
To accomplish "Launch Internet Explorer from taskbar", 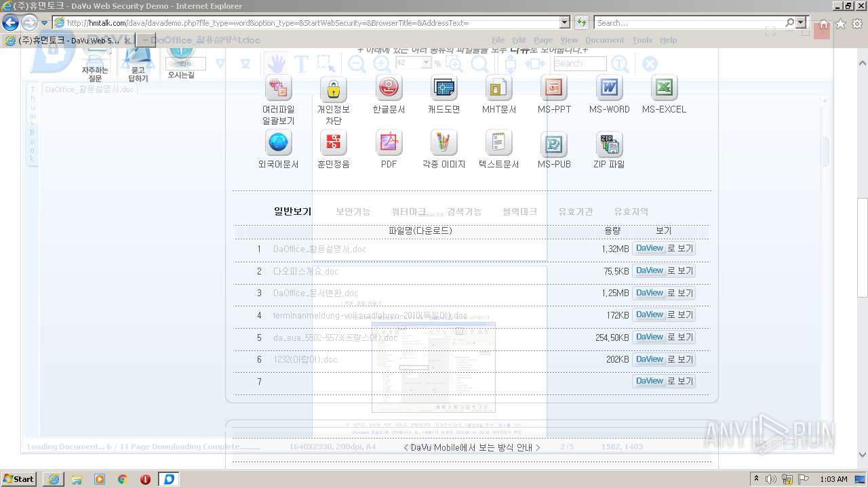I will (x=54, y=479).
